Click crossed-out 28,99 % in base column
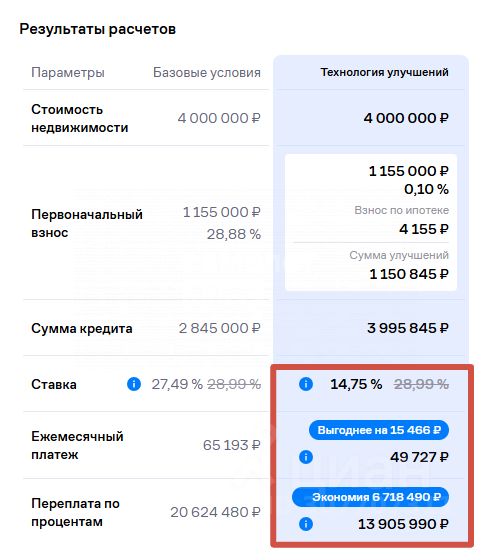Image resolution: width=490 pixels, height=560 pixels. coord(234,384)
